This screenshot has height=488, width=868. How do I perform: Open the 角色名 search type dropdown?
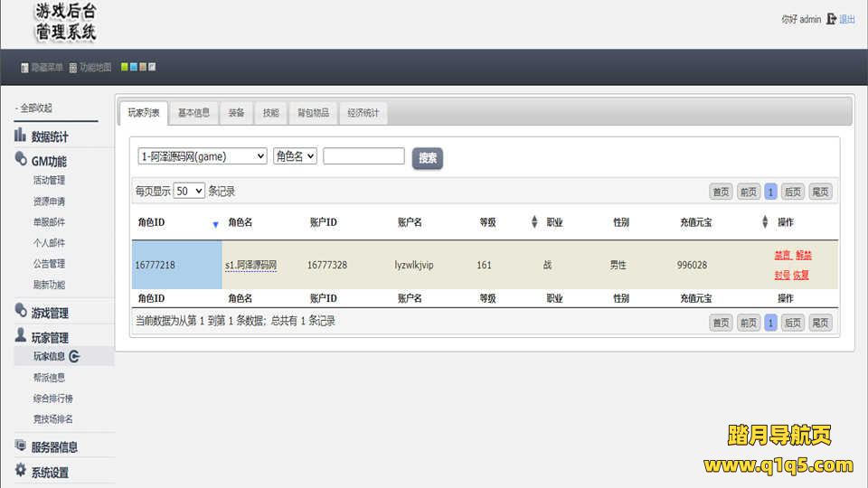(295, 156)
